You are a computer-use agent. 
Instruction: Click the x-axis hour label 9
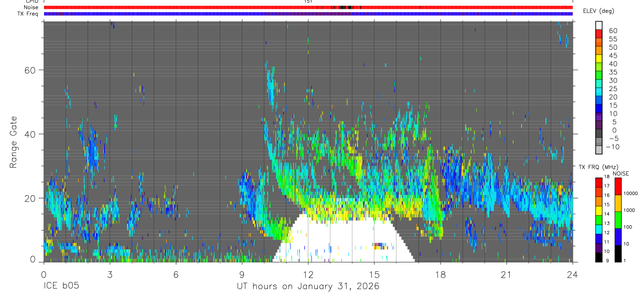click(242, 274)
